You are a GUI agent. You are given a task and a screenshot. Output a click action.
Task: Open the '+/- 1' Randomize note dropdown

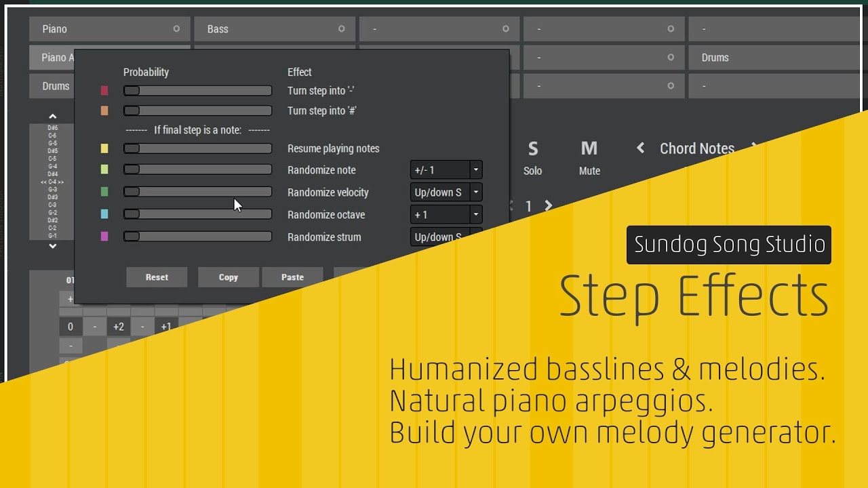click(446, 169)
